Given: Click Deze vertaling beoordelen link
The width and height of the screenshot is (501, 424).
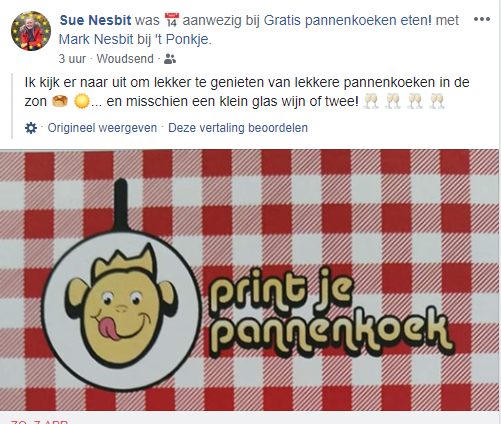Looking at the screenshot, I should coord(238,128).
